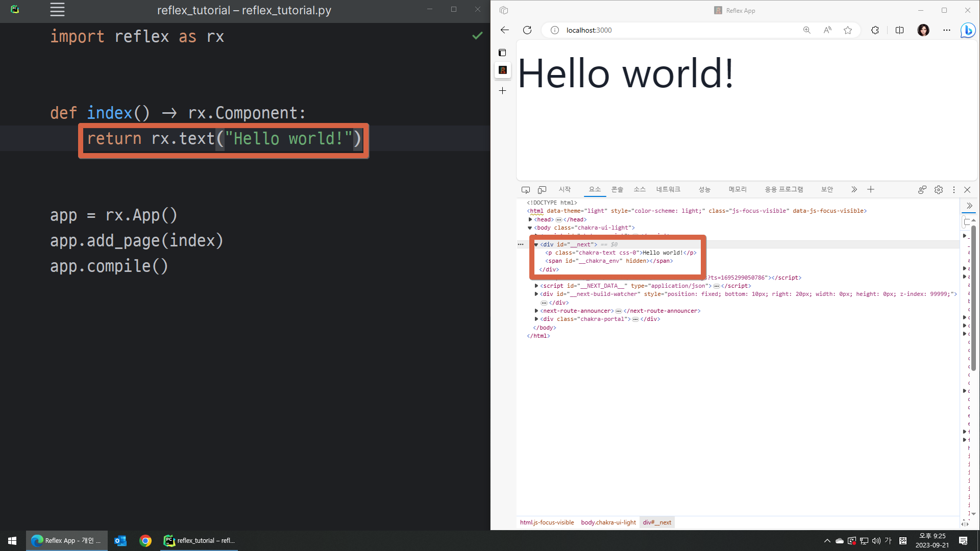Click the inspect element picker icon
The width and height of the screenshot is (980, 551).
coord(525,190)
